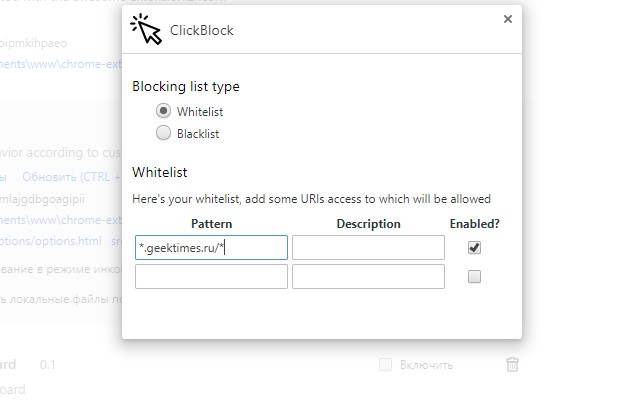640x400 pixels.
Task: Click the Blacklist option label
Action: tap(198, 134)
